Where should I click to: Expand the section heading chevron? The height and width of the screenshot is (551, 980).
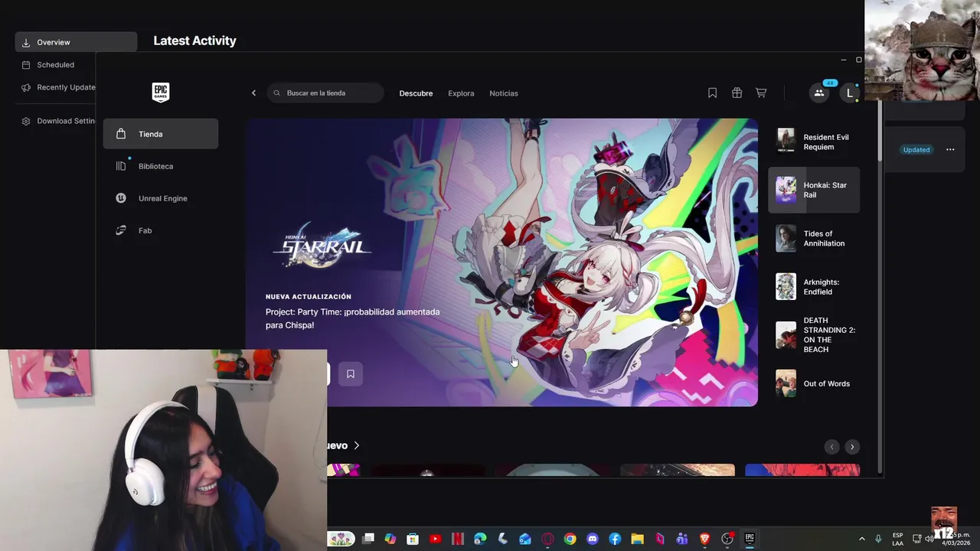tap(357, 445)
